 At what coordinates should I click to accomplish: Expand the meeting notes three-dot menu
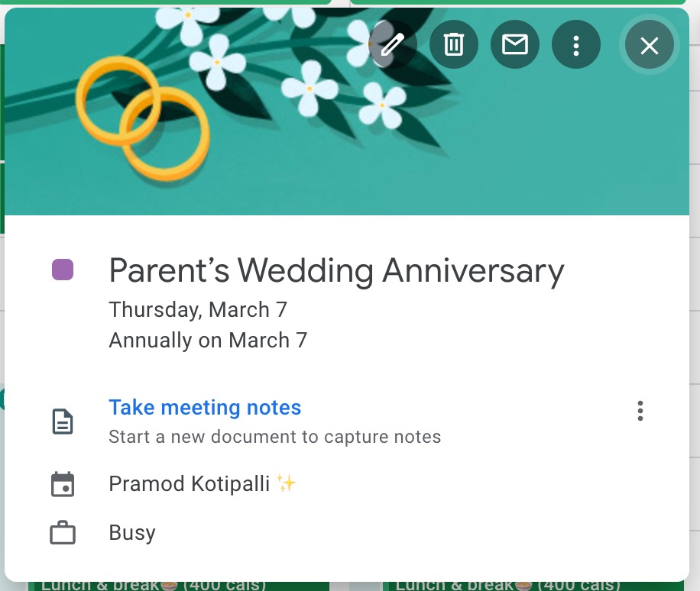(x=640, y=411)
